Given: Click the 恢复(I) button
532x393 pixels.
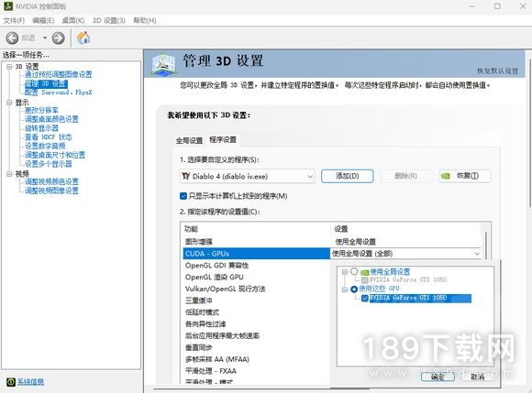Looking at the screenshot, I should 465,176.
